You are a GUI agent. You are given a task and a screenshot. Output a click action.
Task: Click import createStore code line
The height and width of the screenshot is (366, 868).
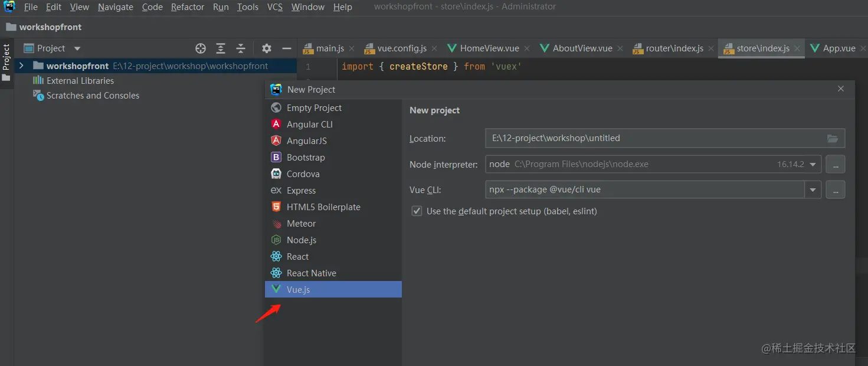pyautogui.click(x=432, y=67)
